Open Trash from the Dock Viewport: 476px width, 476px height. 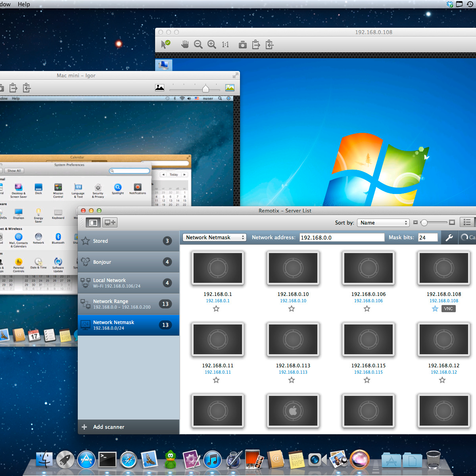tap(433, 460)
